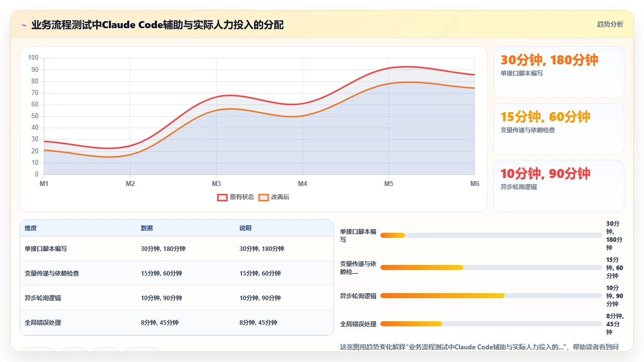The height and width of the screenshot is (362, 644).
Task: Toggle the 原有状态 legend item
Action: 235,197
